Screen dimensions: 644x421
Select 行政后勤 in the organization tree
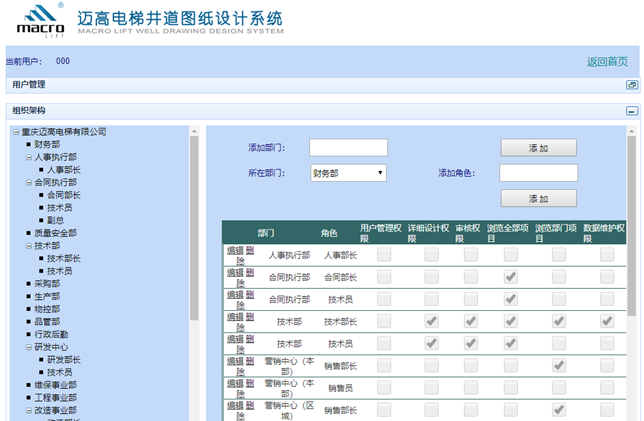point(54,335)
